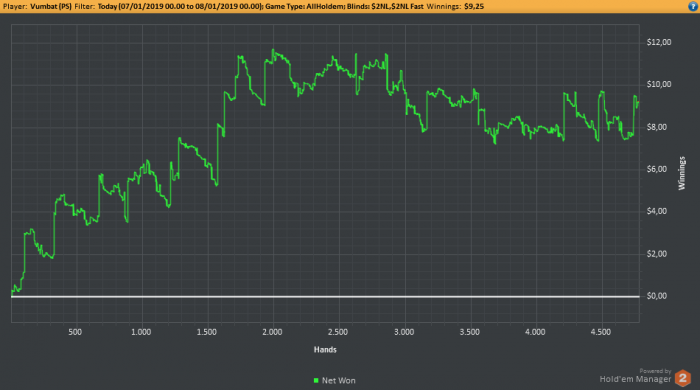Click the blue info icon in header
Viewport: 700px width, 390px height.
coord(693,6)
